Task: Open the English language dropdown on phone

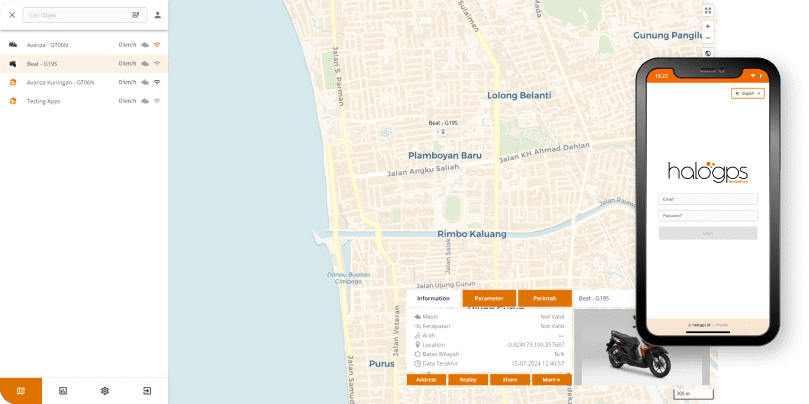Action: click(748, 93)
